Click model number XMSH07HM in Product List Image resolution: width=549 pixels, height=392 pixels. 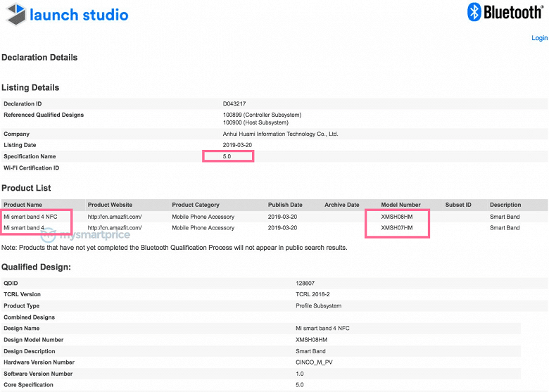[x=397, y=228]
